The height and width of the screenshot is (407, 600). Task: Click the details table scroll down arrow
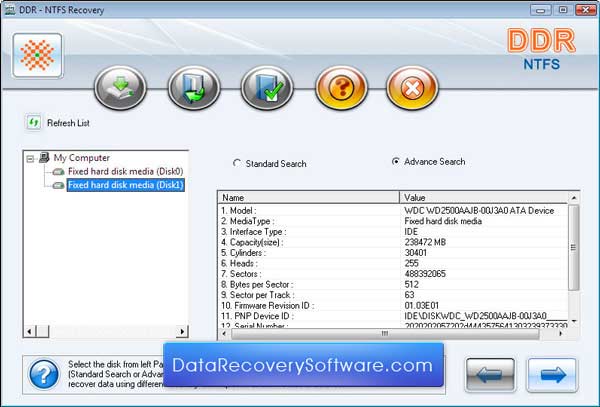(574, 321)
